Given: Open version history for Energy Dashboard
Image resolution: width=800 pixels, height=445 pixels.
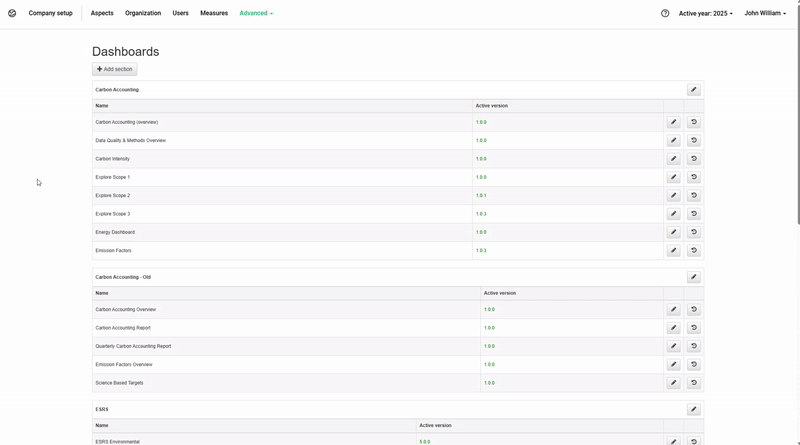Looking at the screenshot, I should click(x=693, y=232).
